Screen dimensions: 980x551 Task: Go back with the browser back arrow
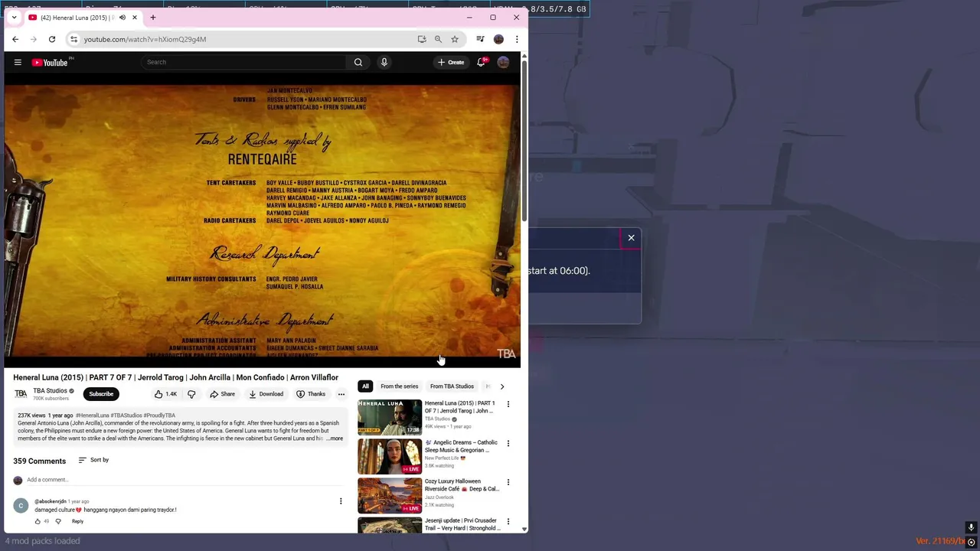pos(15,39)
